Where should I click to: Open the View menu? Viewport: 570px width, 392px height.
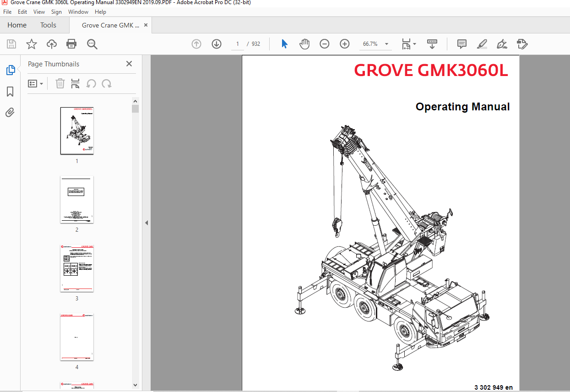[x=39, y=12]
